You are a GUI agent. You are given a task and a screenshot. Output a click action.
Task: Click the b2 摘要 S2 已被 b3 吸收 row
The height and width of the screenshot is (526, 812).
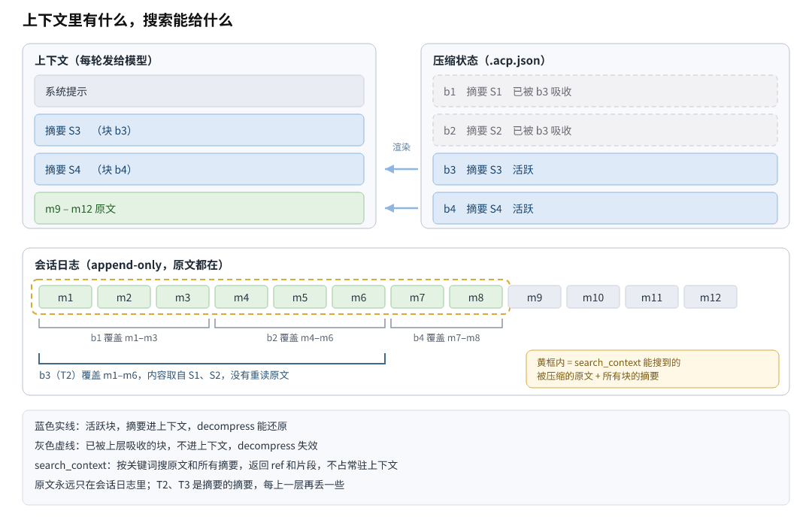pyautogui.click(x=604, y=130)
